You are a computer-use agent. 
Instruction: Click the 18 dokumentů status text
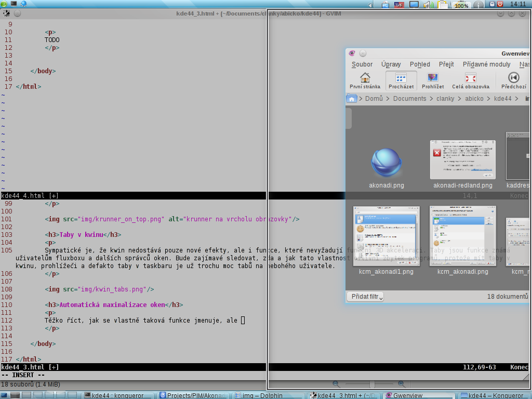[x=508, y=297]
